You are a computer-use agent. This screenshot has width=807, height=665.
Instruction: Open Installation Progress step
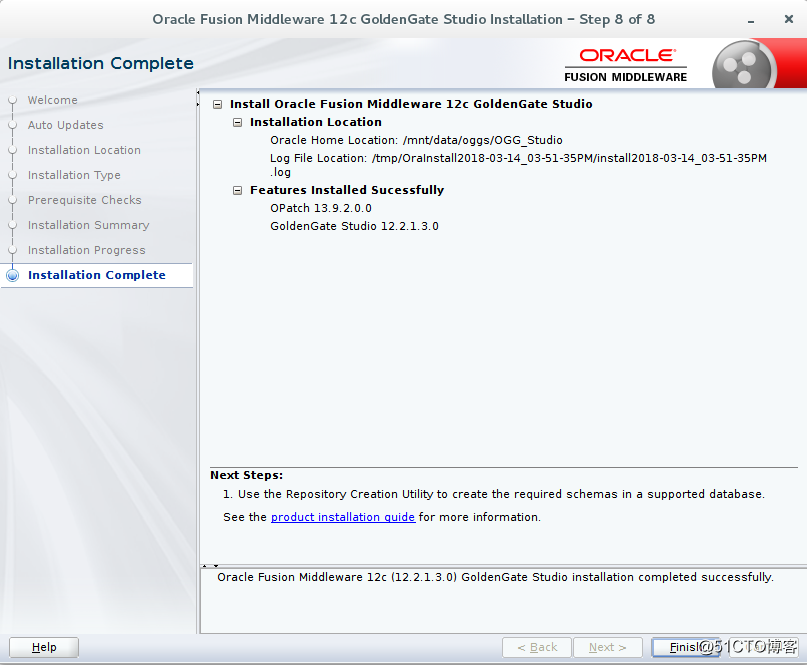coord(86,250)
